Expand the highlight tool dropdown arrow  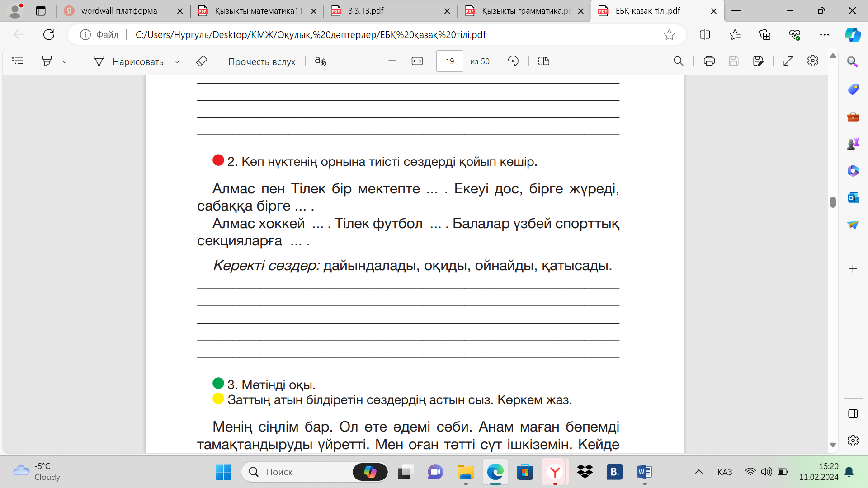pyautogui.click(x=65, y=61)
